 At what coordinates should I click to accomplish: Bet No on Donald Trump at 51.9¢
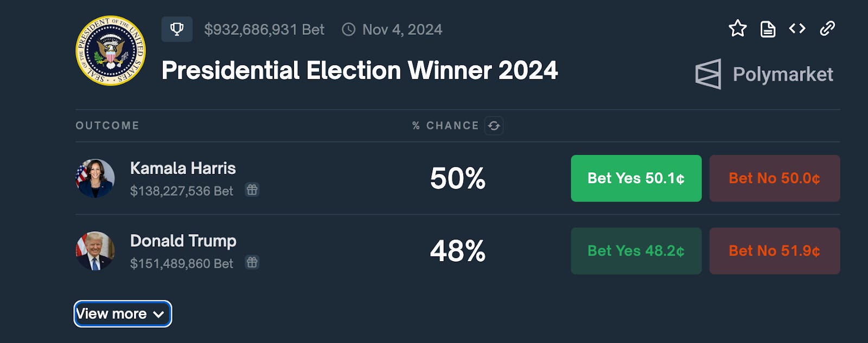coord(774,251)
